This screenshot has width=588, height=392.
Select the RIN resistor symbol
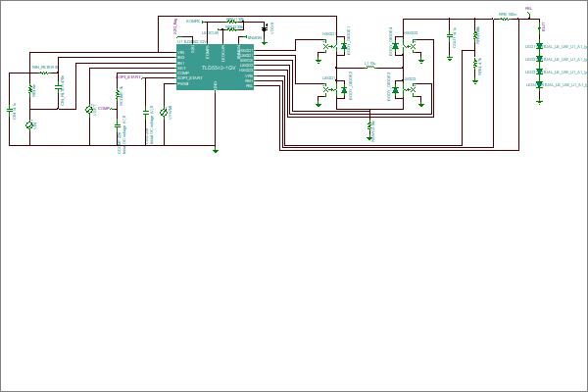pyautogui.click(x=30, y=89)
